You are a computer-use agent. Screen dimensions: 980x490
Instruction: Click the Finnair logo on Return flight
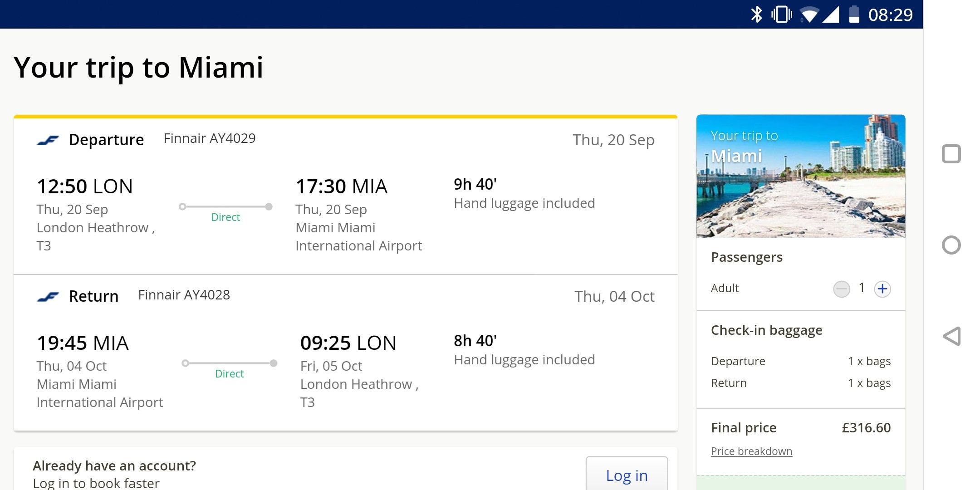click(49, 295)
